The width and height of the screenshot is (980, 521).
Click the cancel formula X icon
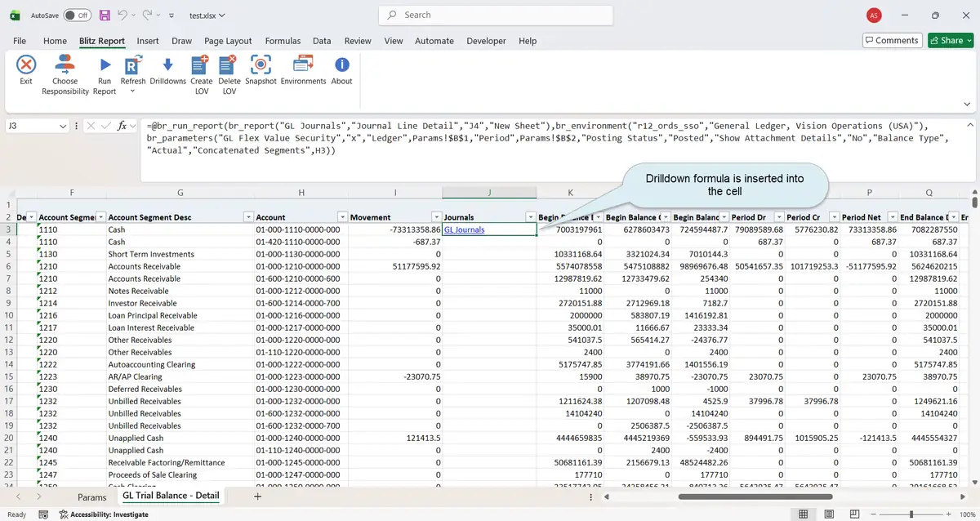pyautogui.click(x=91, y=126)
